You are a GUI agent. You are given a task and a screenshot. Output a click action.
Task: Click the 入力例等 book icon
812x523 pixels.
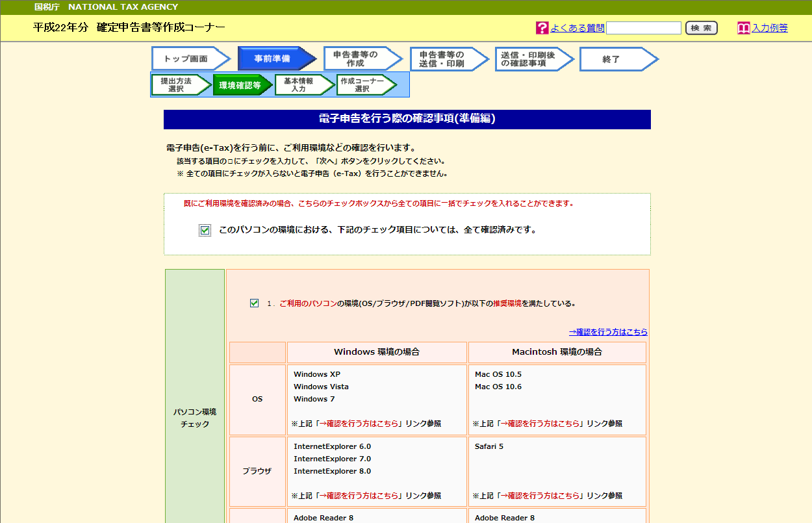point(744,28)
